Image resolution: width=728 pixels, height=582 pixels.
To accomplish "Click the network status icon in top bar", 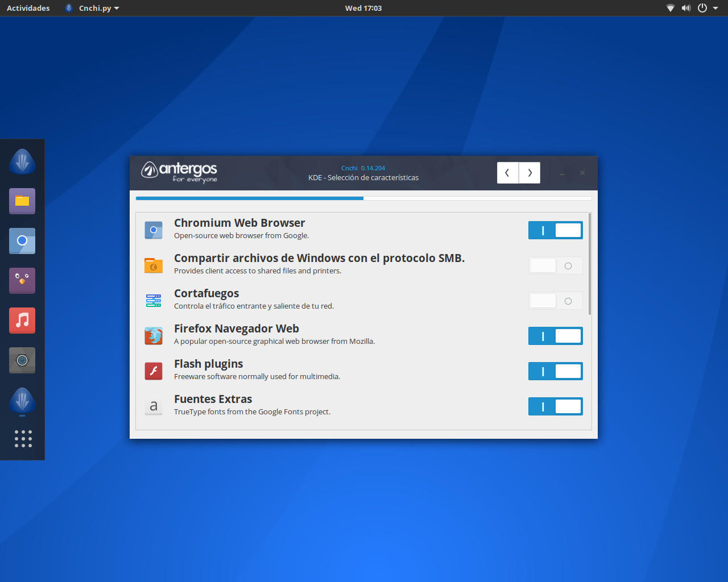I will [671, 8].
